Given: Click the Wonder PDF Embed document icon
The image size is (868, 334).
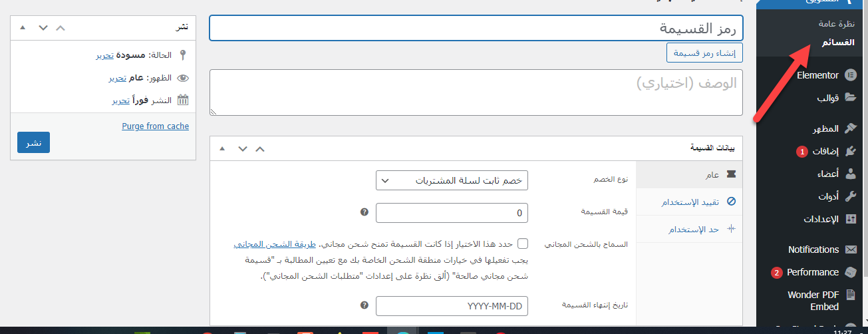Looking at the screenshot, I should point(850,294).
